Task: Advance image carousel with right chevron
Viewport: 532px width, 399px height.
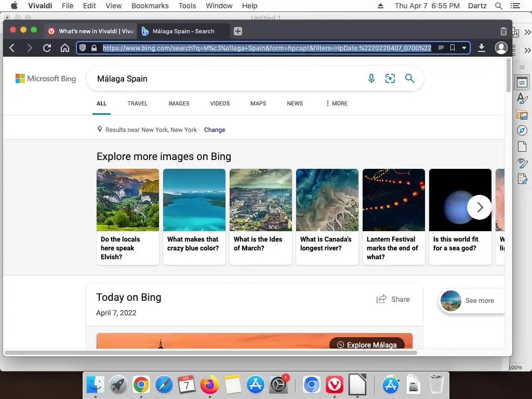Action: [x=480, y=207]
